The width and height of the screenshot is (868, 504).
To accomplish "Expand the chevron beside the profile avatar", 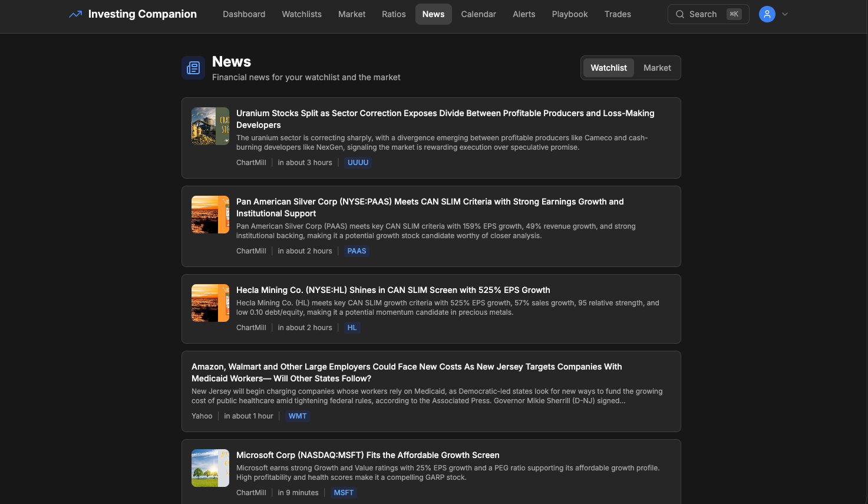I will 785,14.
